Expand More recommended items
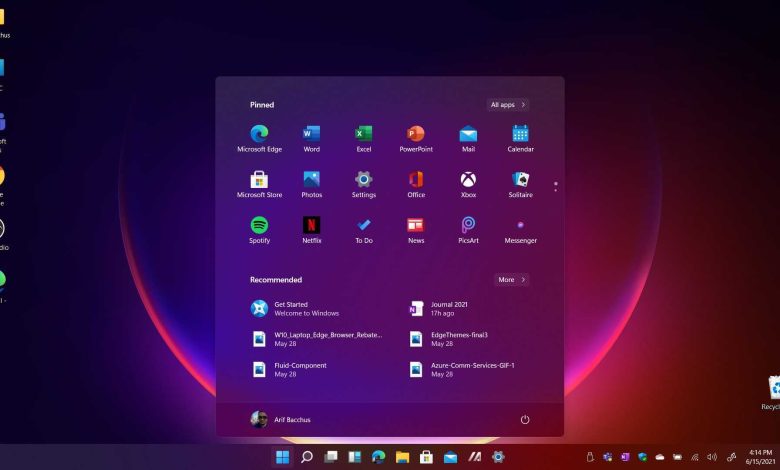 pos(511,280)
